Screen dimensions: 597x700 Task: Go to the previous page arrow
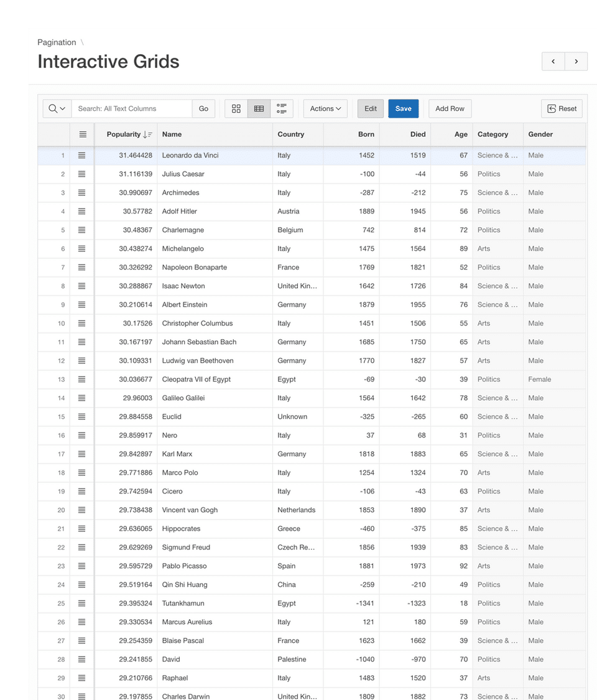tap(553, 61)
